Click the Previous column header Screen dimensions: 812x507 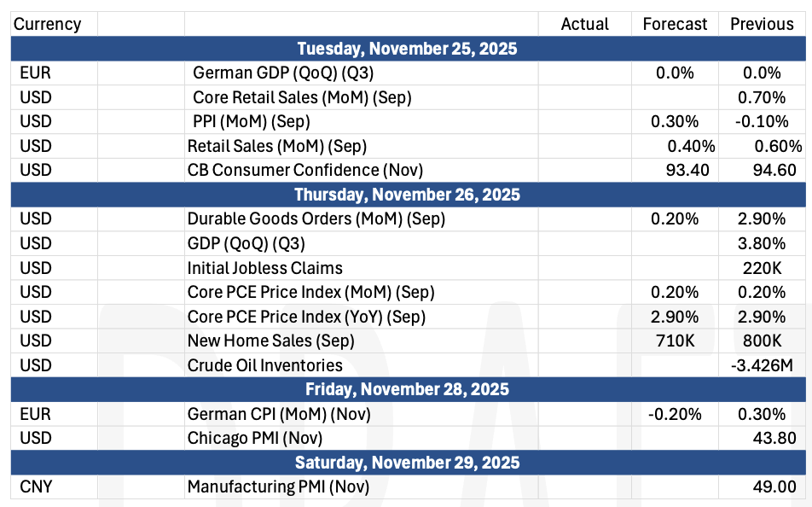pyautogui.click(x=763, y=24)
